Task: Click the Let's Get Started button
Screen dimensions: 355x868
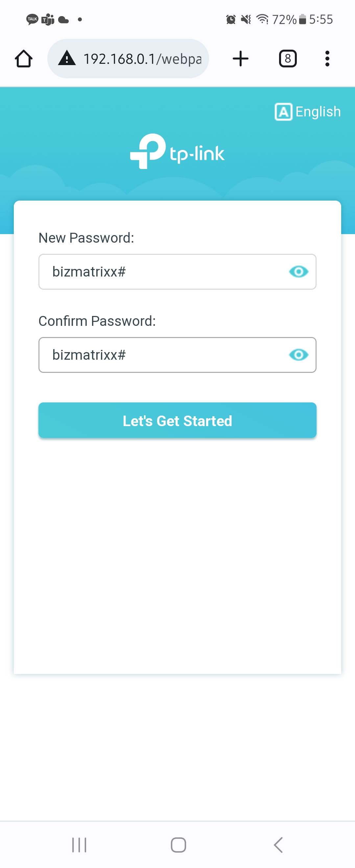Action: click(x=177, y=421)
